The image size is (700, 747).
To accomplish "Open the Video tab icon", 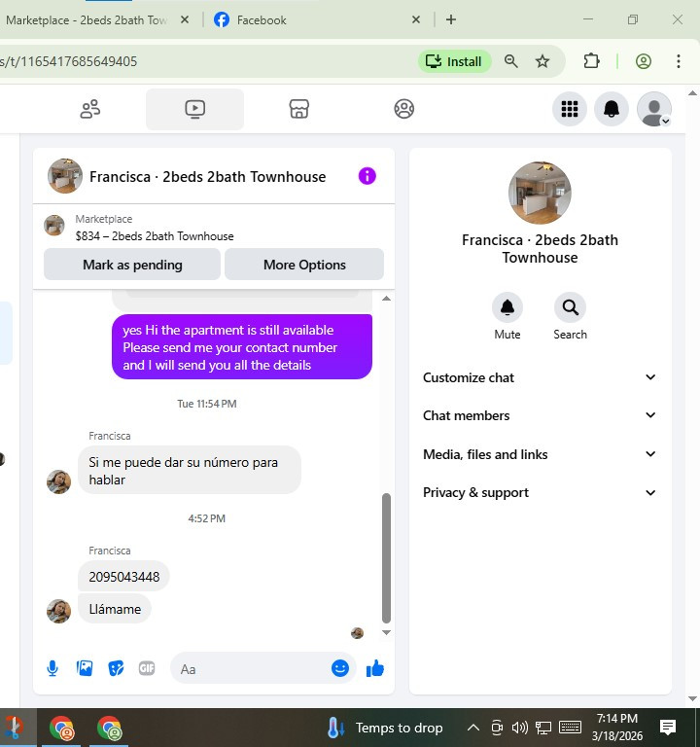I will pos(194,109).
